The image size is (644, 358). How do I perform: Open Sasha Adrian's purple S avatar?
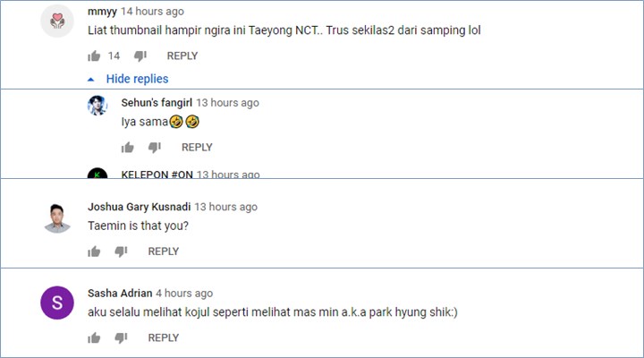[x=57, y=303]
